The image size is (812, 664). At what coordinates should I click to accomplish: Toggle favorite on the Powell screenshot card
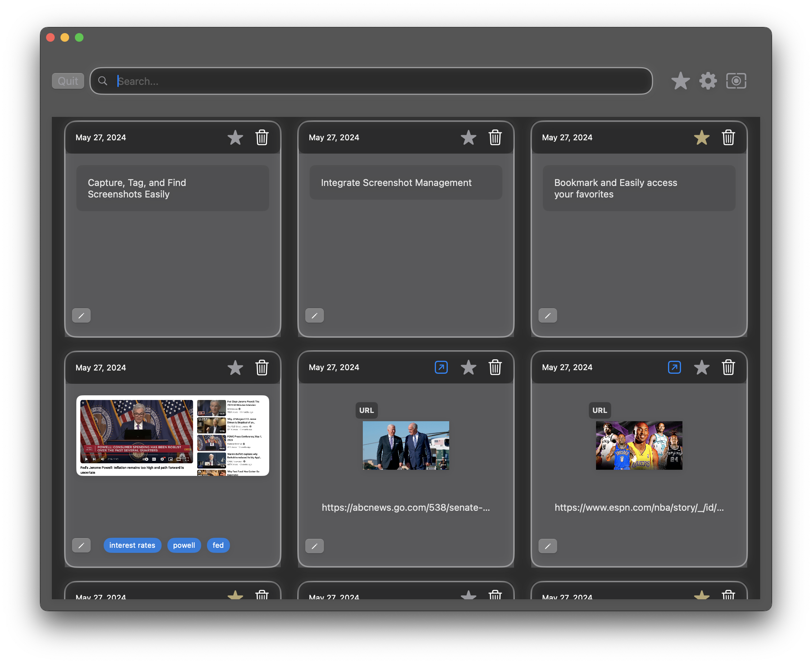235,368
